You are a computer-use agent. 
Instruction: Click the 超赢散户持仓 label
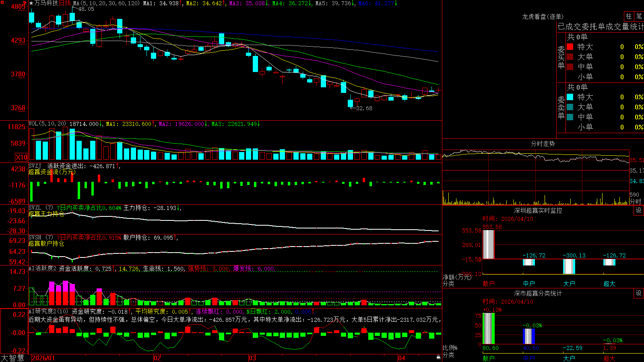(x=46, y=243)
